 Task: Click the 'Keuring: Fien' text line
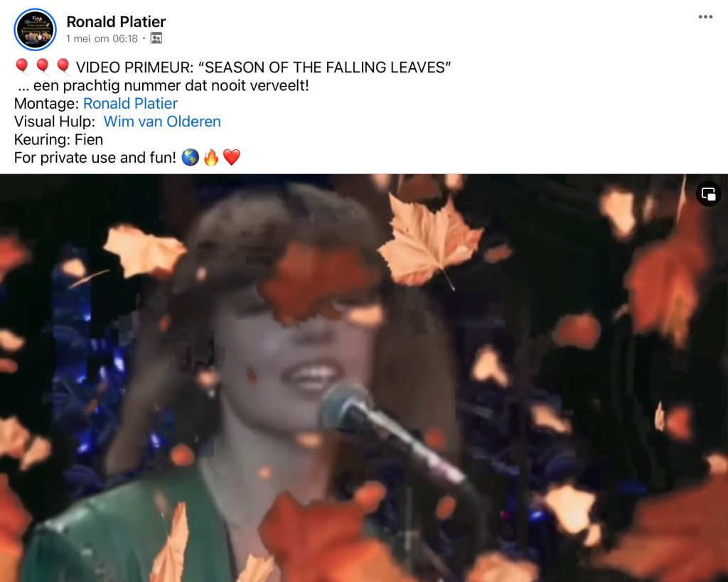click(58, 139)
